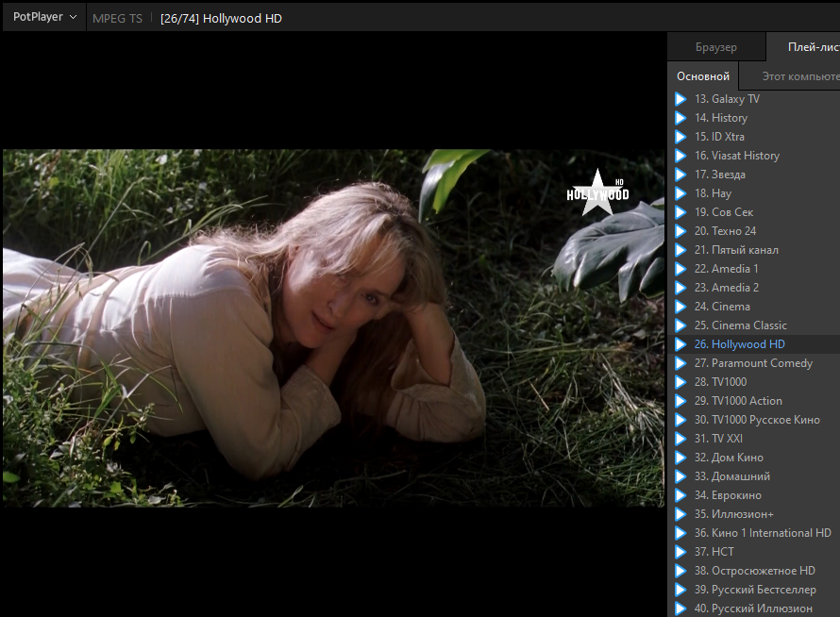Screen dimensions: 840x617
Task: Select channel 15. ID Xtra text
Action: click(x=719, y=137)
